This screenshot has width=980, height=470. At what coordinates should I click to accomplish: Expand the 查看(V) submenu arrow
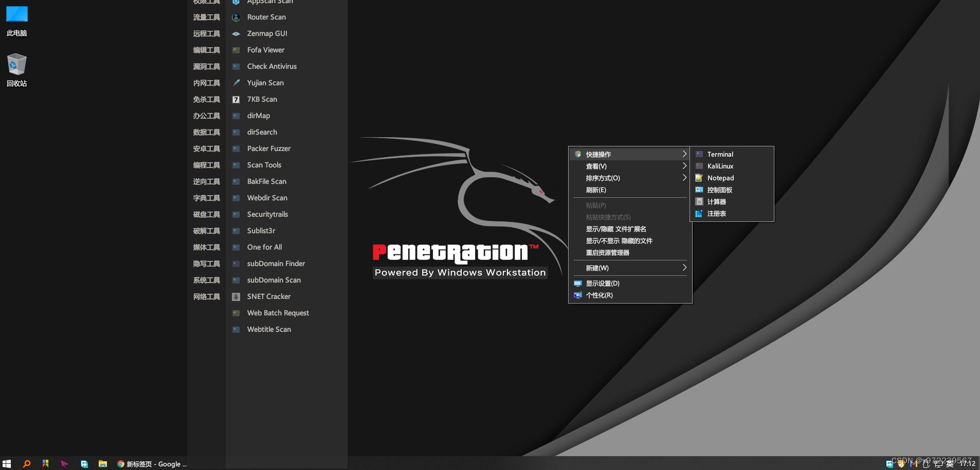coord(684,166)
